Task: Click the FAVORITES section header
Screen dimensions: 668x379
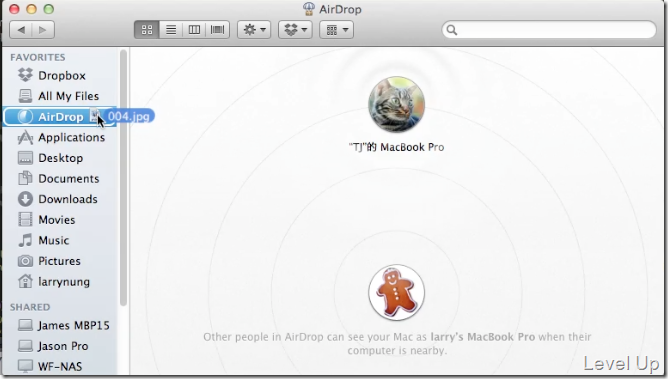Action: click(x=38, y=57)
